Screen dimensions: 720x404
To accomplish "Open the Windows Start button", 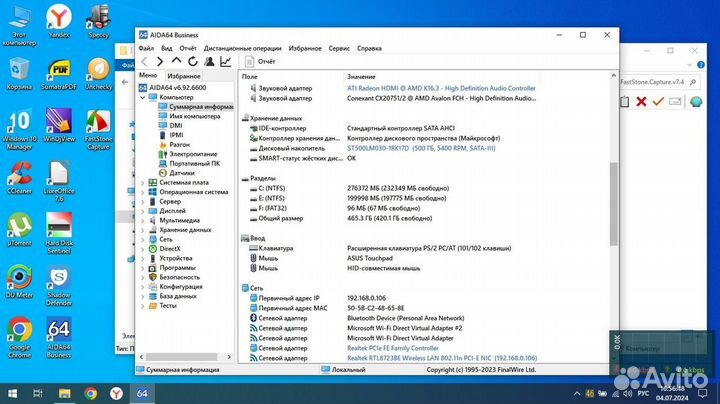I will tap(12, 393).
